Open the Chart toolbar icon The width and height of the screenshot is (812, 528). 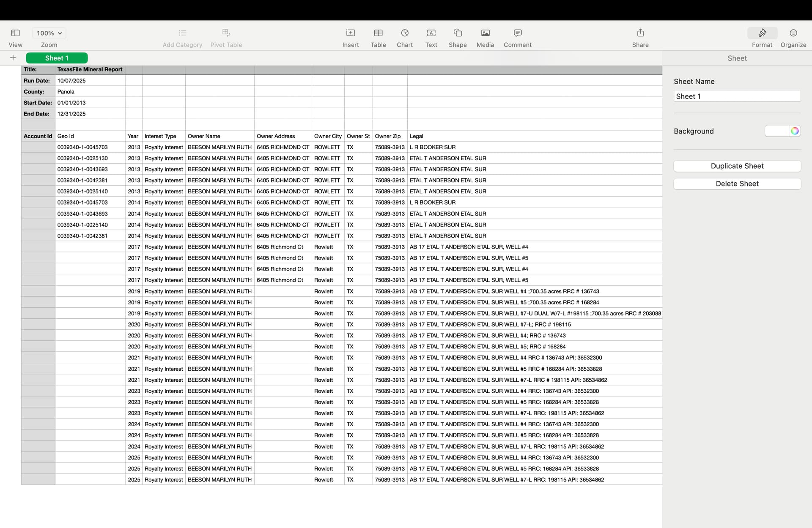pyautogui.click(x=404, y=33)
